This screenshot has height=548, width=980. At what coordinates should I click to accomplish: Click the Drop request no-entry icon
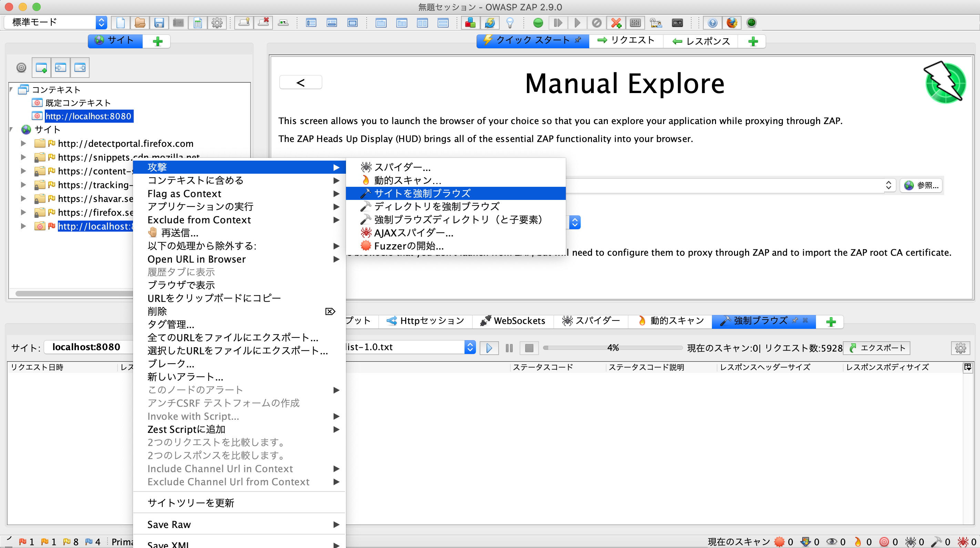click(x=596, y=23)
